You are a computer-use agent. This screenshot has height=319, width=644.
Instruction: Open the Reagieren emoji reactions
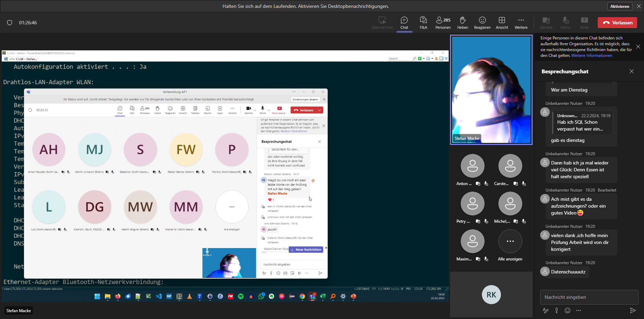(x=482, y=23)
